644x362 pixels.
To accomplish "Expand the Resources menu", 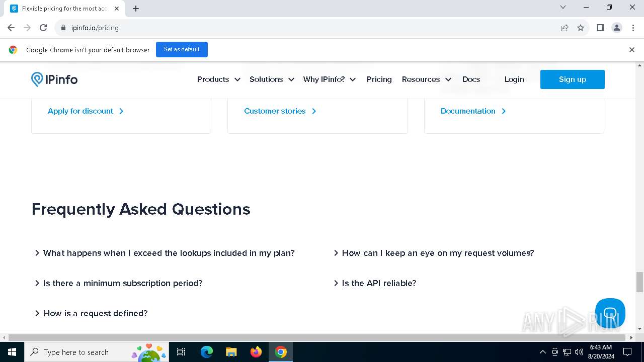I will [x=427, y=79].
